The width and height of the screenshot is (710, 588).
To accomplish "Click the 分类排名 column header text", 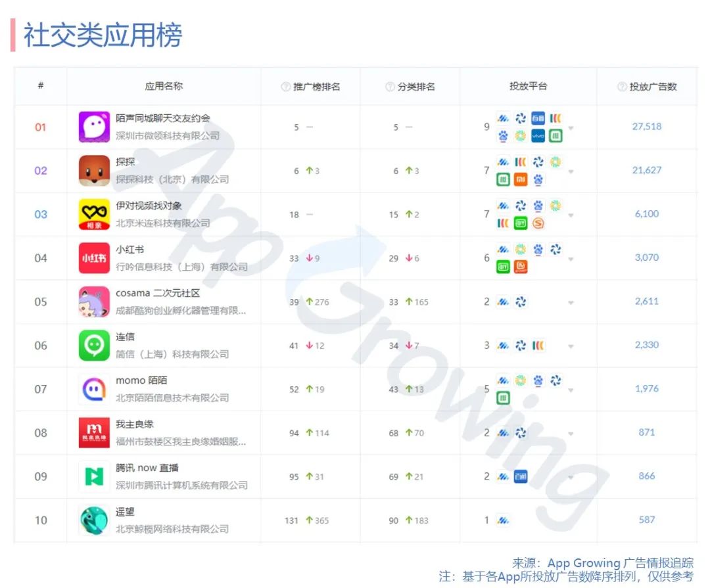I will [x=416, y=87].
